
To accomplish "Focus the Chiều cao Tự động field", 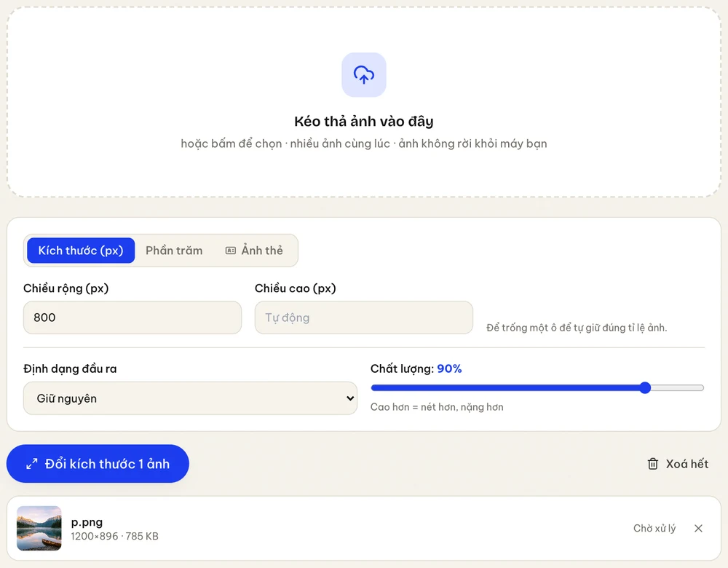I will (364, 317).
